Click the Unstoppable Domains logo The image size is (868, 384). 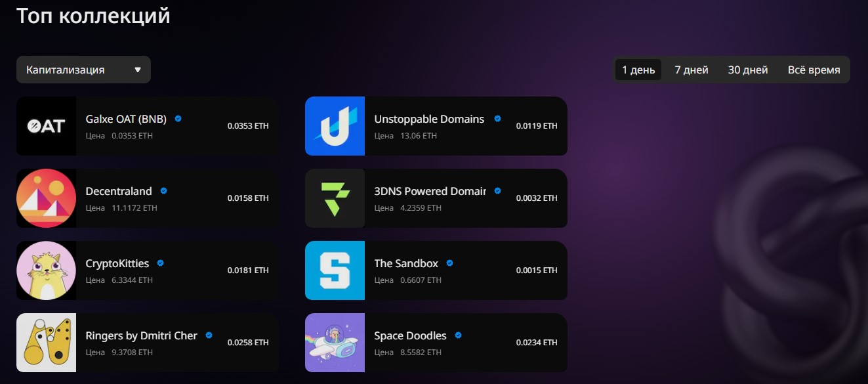pyautogui.click(x=335, y=126)
